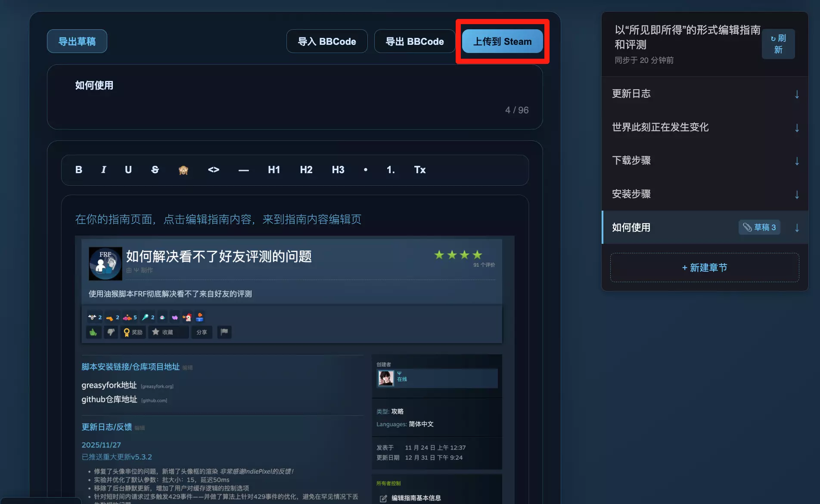Screen dimensions: 820x504
Task: Click the 编辑指南基本信息 edit icon
Action: [383, 498]
